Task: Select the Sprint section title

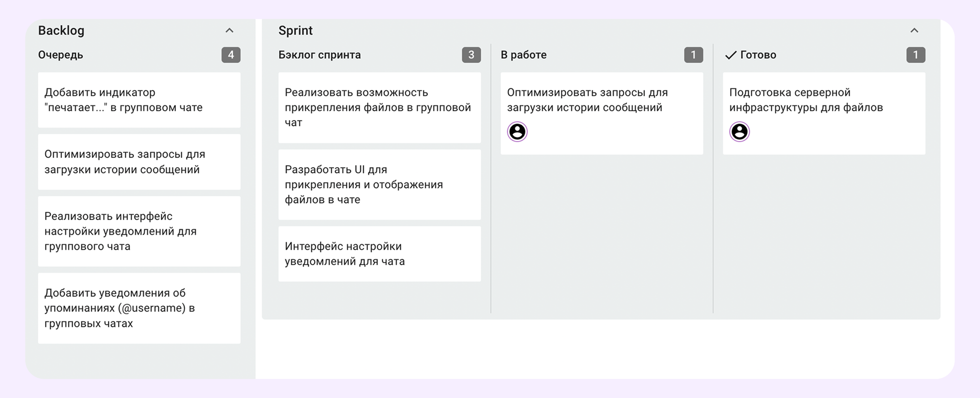Action: click(295, 30)
